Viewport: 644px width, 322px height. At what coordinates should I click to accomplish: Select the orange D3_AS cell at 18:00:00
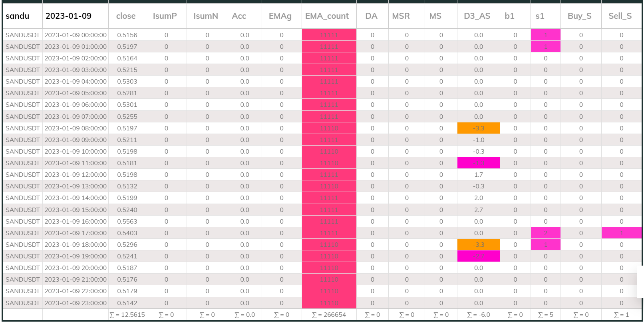(478, 245)
